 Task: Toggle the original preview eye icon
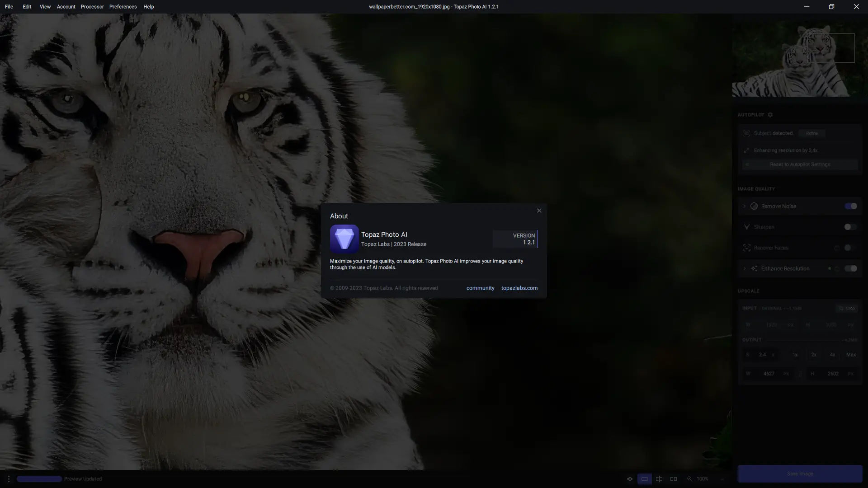click(629, 479)
